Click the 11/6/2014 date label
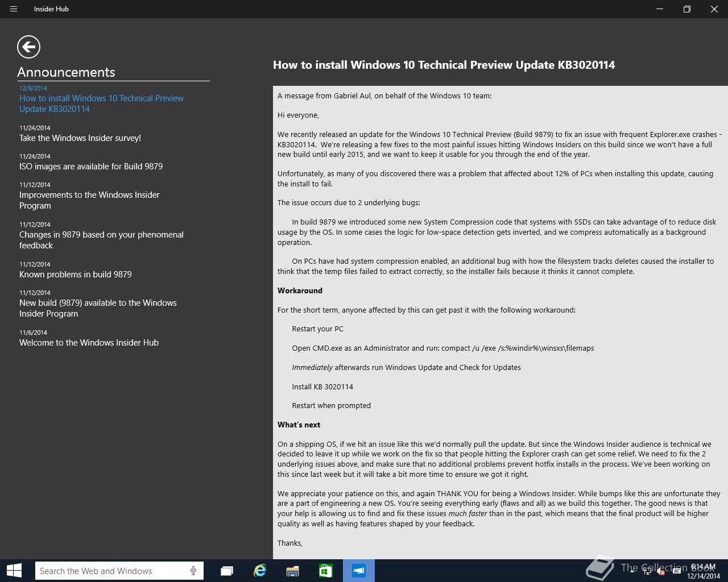This screenshot has height=582, width=728. (33, 332)
